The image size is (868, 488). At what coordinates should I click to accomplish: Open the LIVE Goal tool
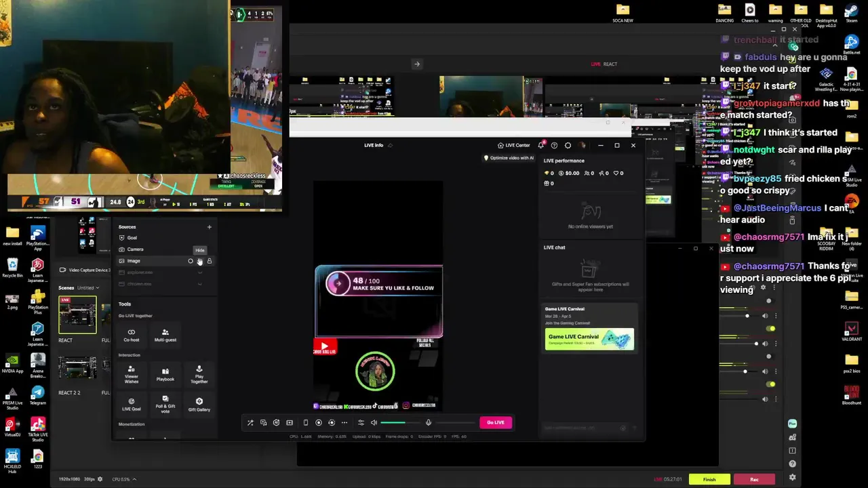click(x=131, y=405)
